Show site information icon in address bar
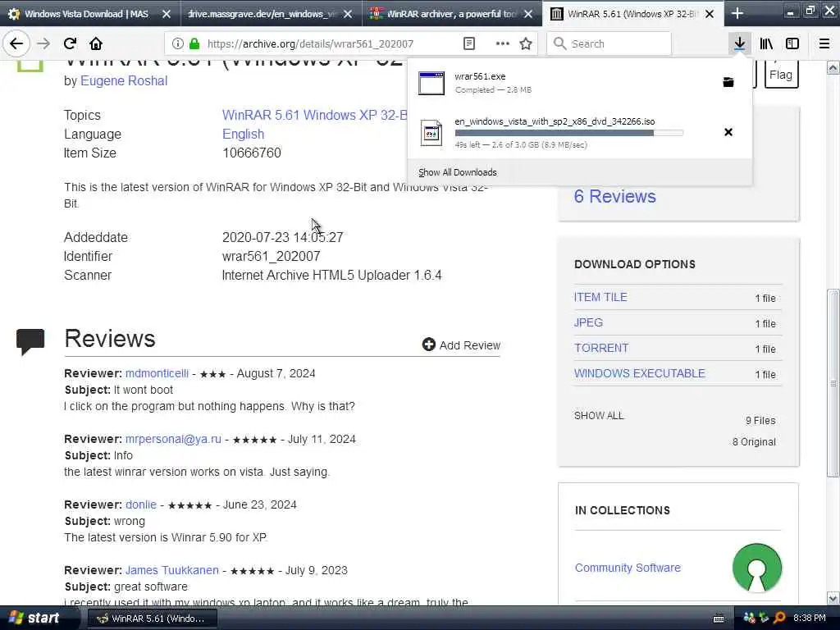This screenshot has height=630, width=840. tap(178, 43)
